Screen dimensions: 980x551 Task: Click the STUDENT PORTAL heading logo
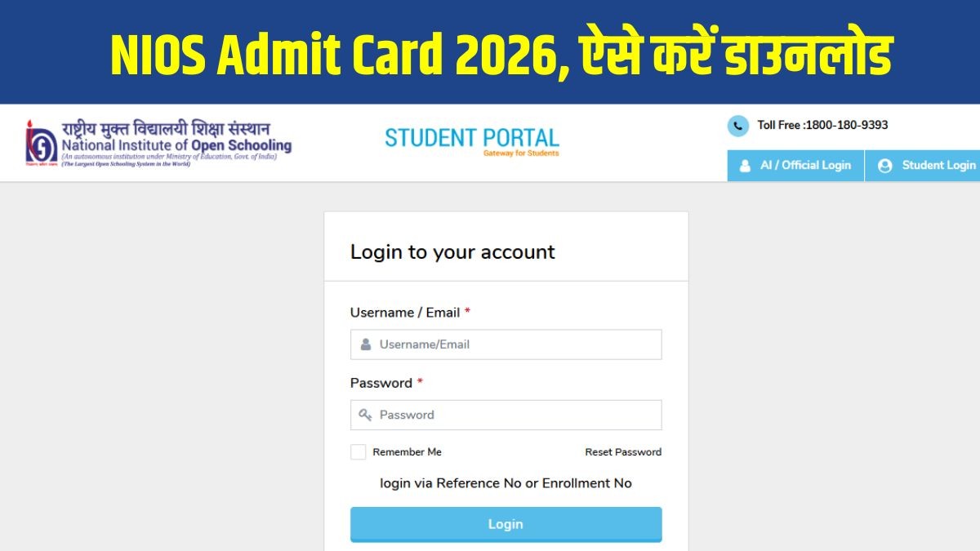[472, 140]
